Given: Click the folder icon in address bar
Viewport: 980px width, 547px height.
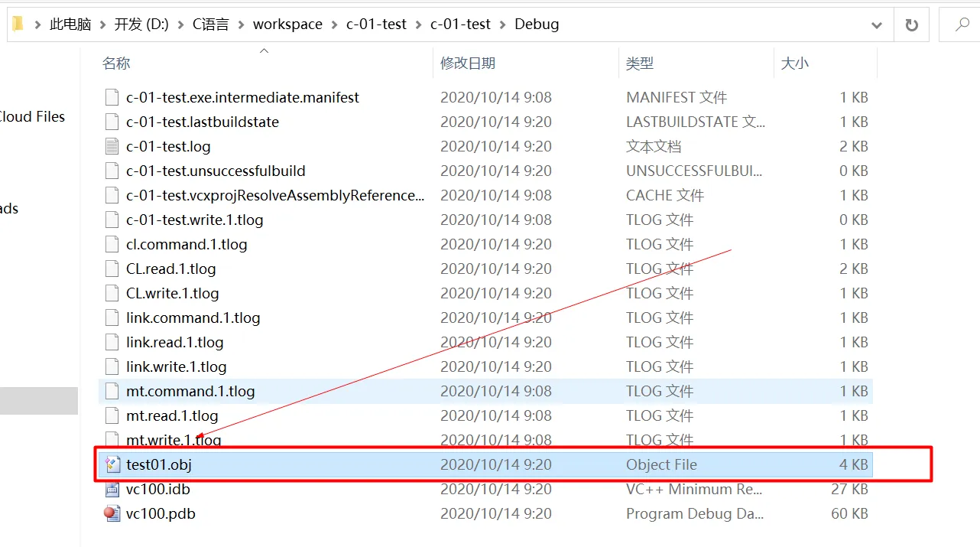Looking at the screenshot, I should point(18,24).
